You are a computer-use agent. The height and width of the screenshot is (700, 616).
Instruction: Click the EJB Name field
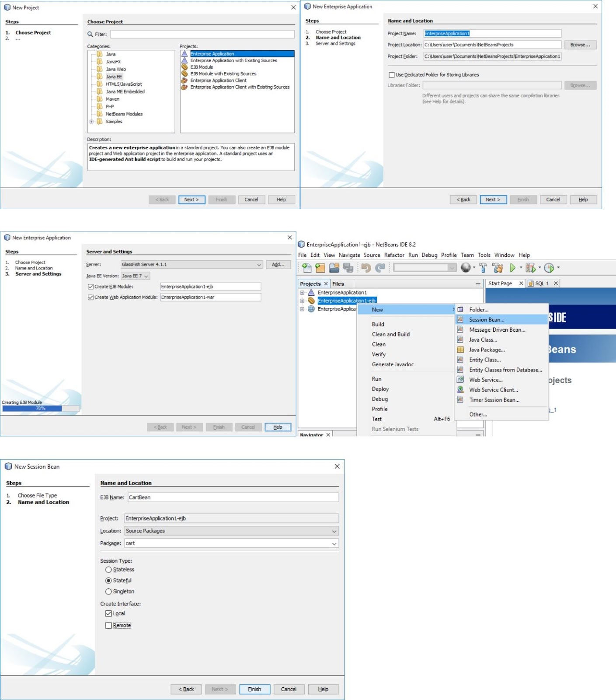point(233,497)
